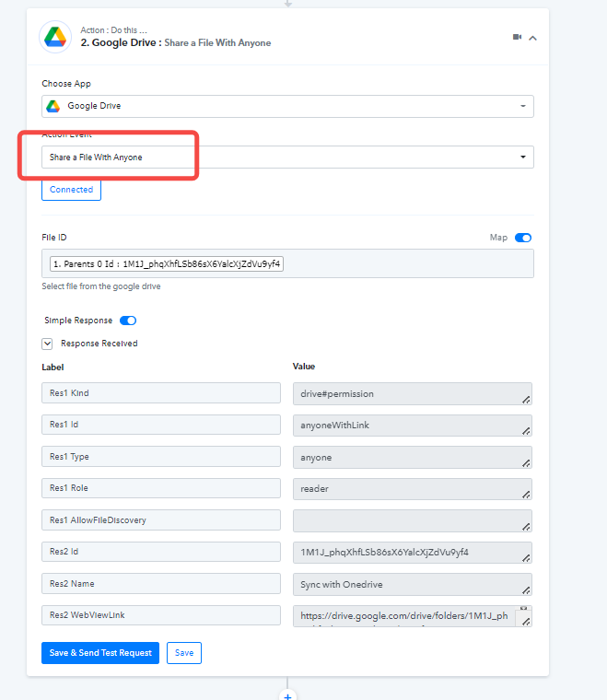Add a new step with plus button
607x700 pixels.
tap(288, 696)
